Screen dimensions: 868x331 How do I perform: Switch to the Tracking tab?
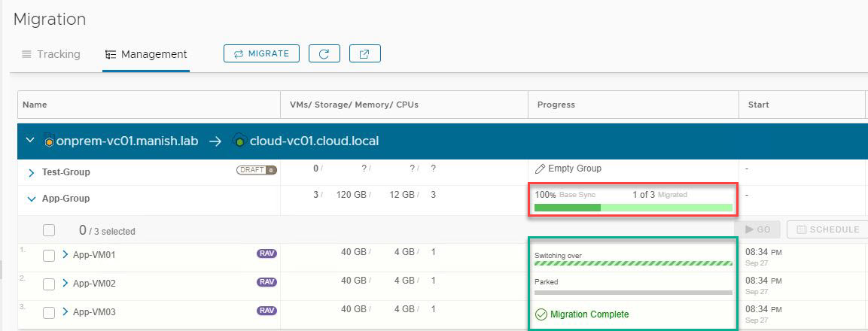click(51, 54)
